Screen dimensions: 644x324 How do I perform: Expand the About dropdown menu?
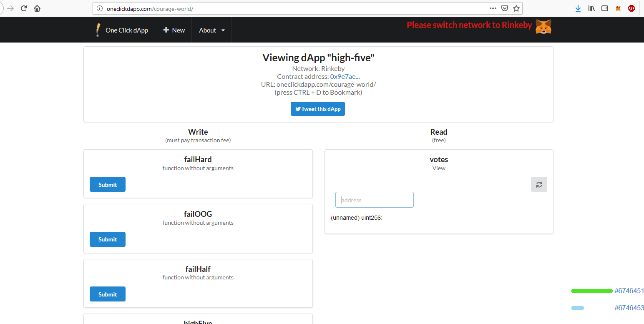point(211,30)
